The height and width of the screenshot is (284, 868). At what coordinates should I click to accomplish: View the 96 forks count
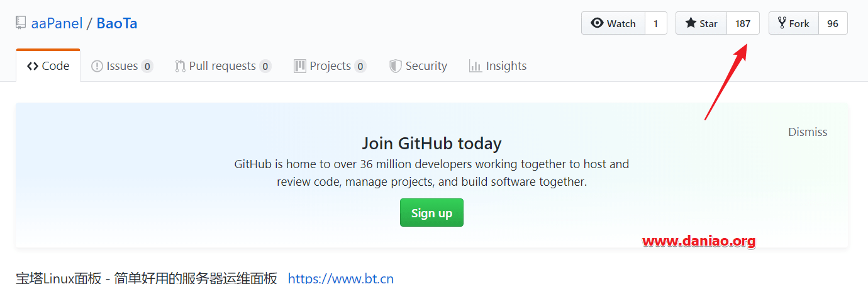(x=833, y=23)
